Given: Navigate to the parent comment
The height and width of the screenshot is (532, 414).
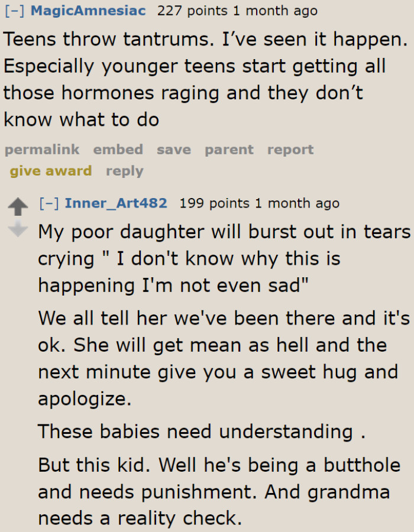Looking at the screenshot, I should [x=228, y=150].
